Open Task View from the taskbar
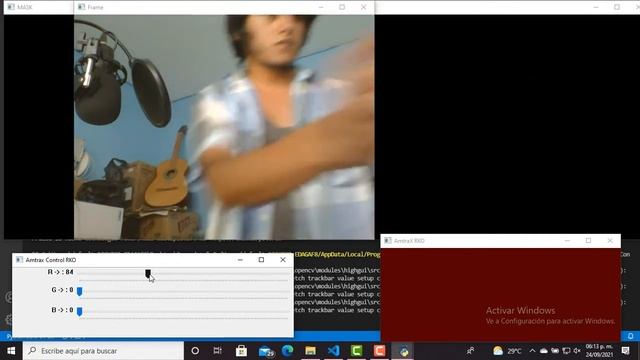The width and height of the screenshot is (640, 360). pos(218,351)
